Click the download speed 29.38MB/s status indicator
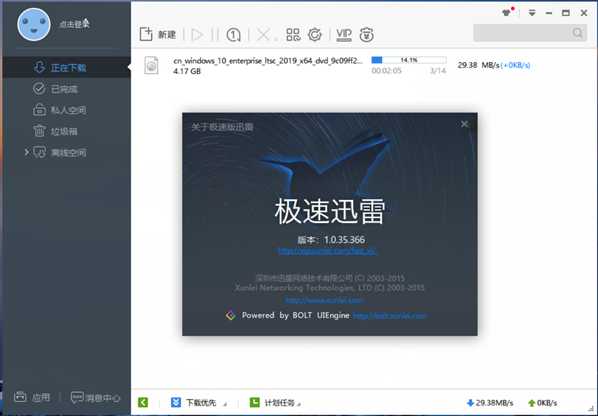Screen dimensions: 598x416 pos(490,403)
